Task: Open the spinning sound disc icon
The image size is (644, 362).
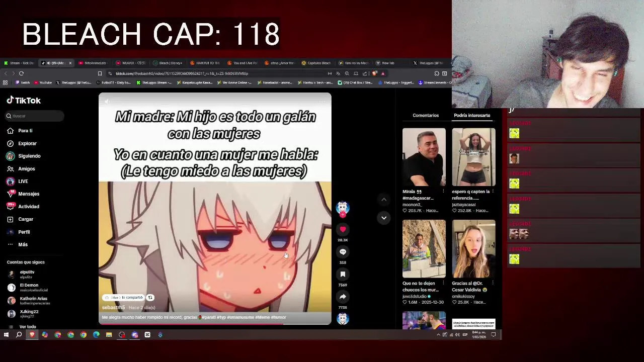Action: pyautogui.click(x=343, y=319)
